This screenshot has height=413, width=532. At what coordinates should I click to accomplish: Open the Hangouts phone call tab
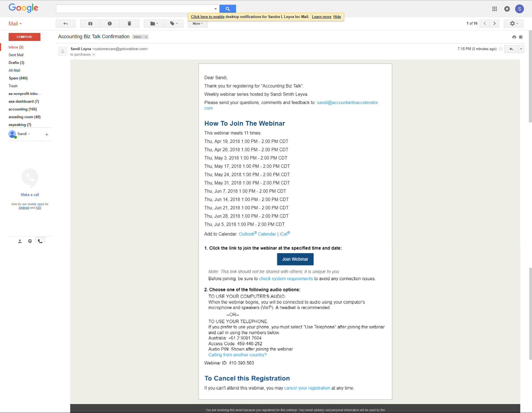point(40,241)
